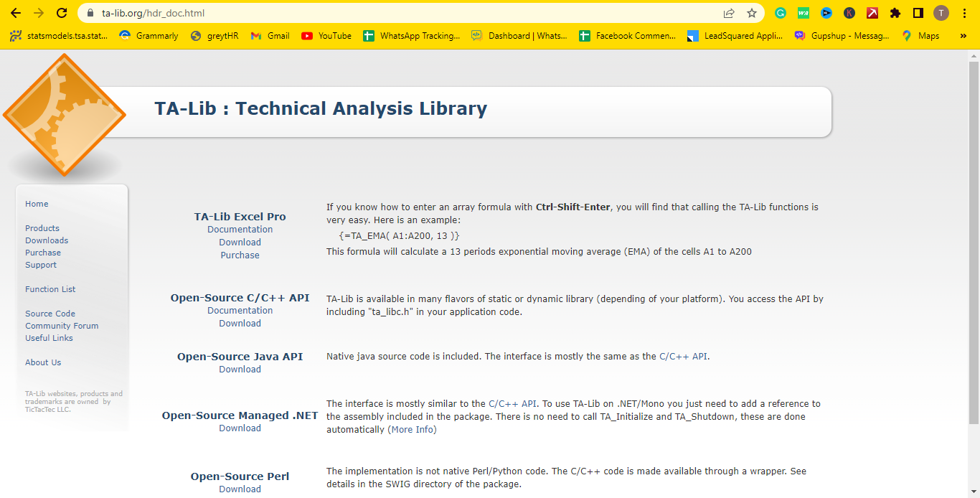This screenshot has width=980, height=498.
Task: Open the greytHR bookmark
Action: pos(214,36)
